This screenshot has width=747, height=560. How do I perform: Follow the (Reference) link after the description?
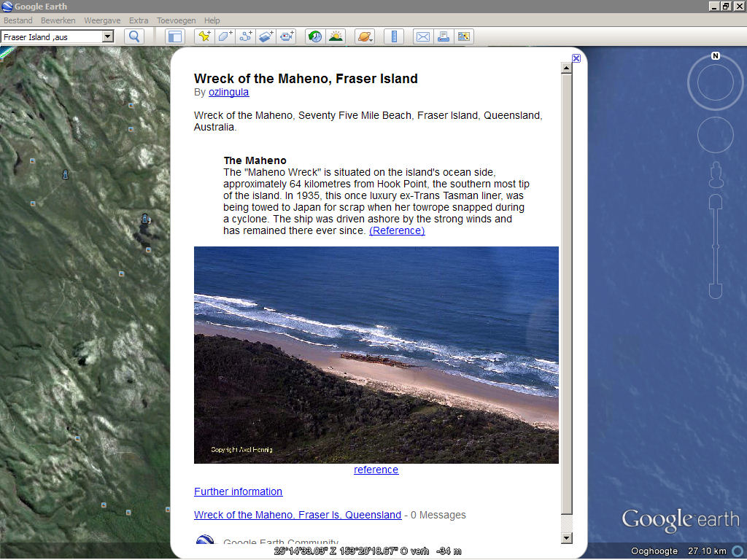click(x=397, y=230)
